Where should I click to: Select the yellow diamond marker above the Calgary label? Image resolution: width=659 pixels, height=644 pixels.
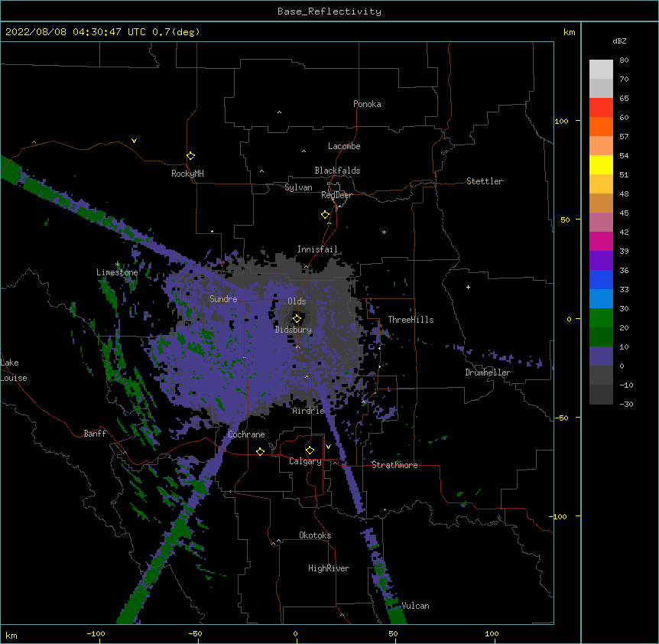(x=310, y=450)
